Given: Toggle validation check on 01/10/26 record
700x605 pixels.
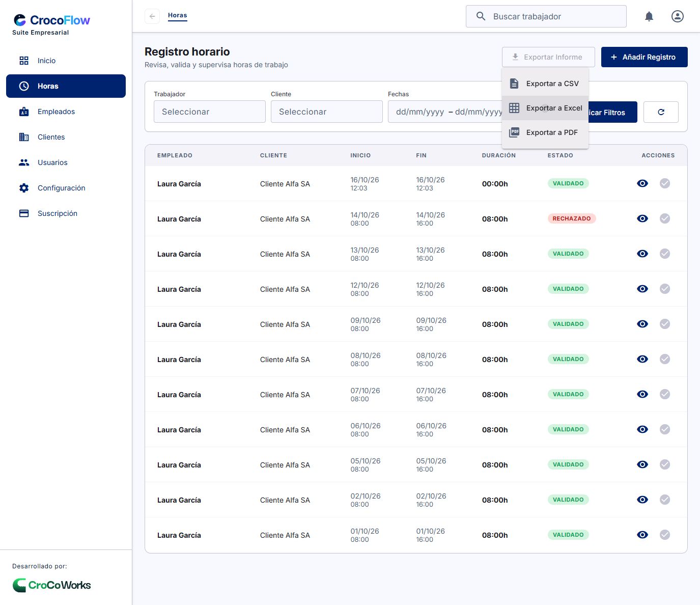Looking at the screenshot, I should coord(665,535).
